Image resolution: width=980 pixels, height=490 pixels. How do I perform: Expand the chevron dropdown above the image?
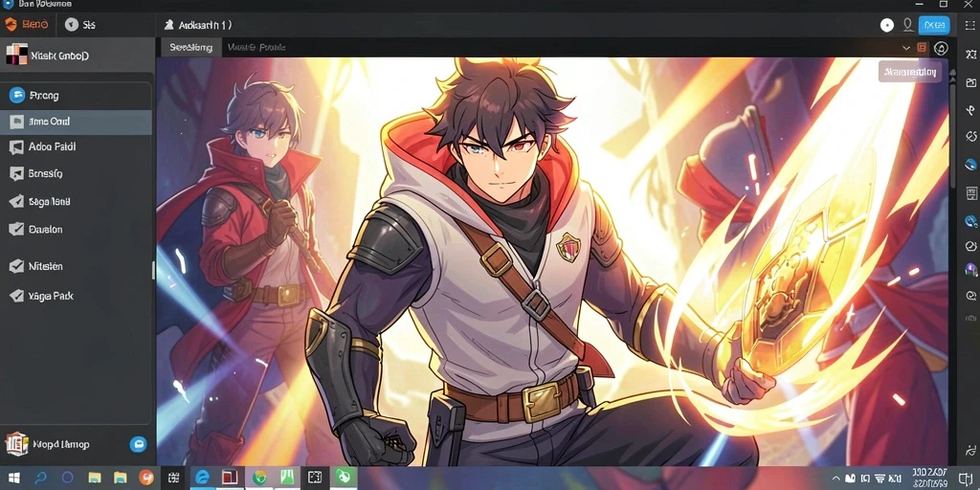[x=905, y=48]
